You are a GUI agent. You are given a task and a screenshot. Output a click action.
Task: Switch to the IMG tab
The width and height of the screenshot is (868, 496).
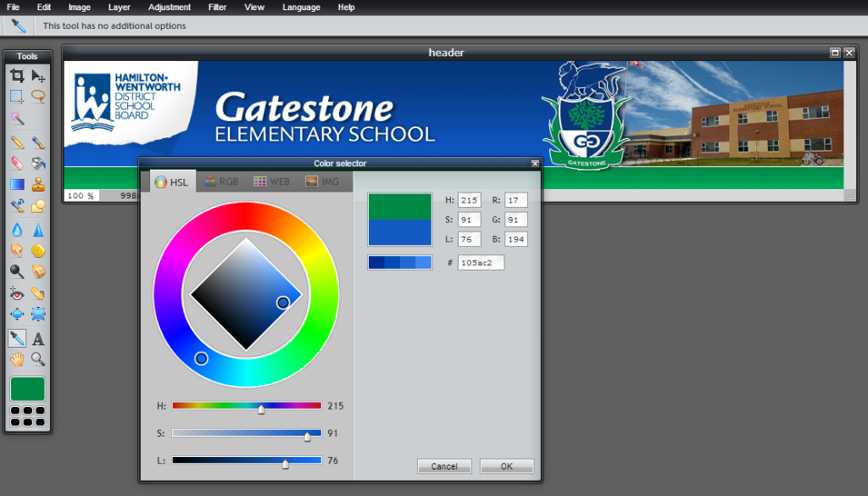point(322,181)
